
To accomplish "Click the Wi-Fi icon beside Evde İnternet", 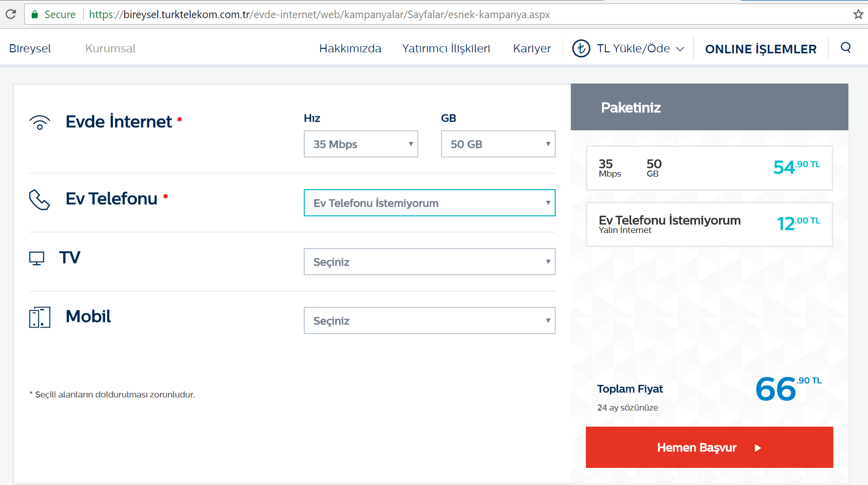I will [x=40, y=122].
